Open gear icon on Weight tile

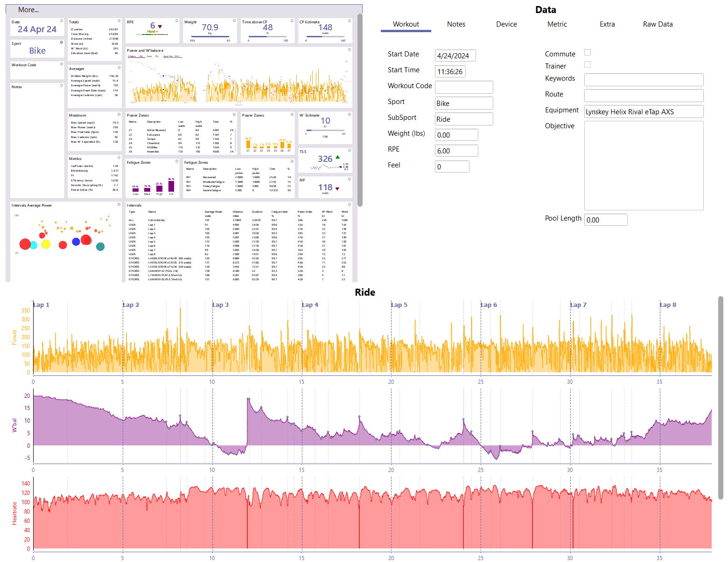pos(234,21)
